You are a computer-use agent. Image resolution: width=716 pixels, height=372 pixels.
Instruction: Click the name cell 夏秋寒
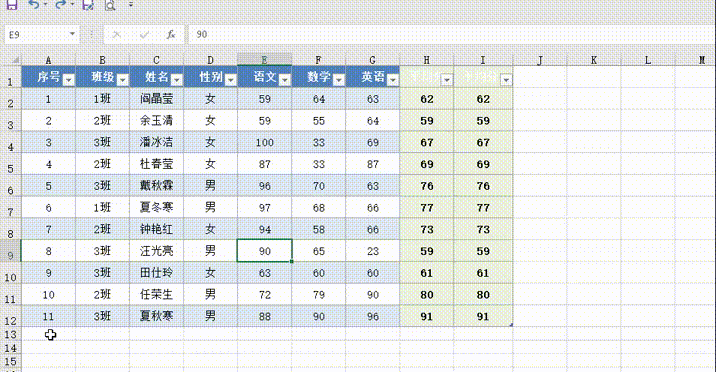156,316
